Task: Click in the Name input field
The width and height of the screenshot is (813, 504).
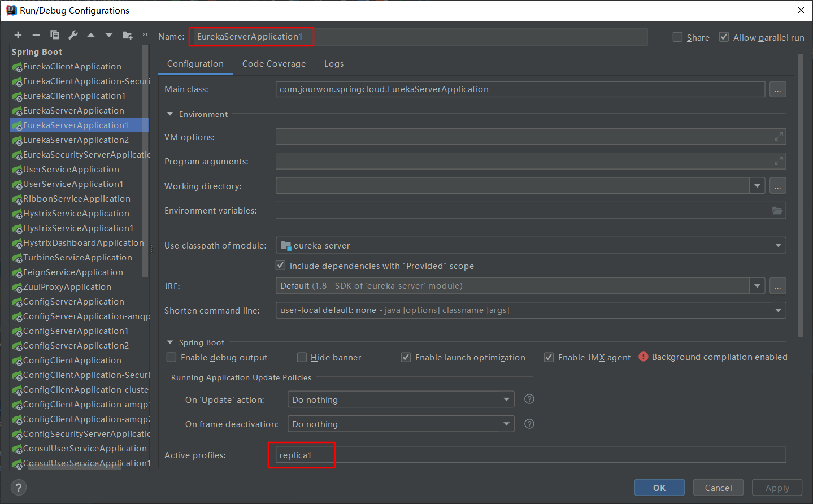Action: pos(420,37)
